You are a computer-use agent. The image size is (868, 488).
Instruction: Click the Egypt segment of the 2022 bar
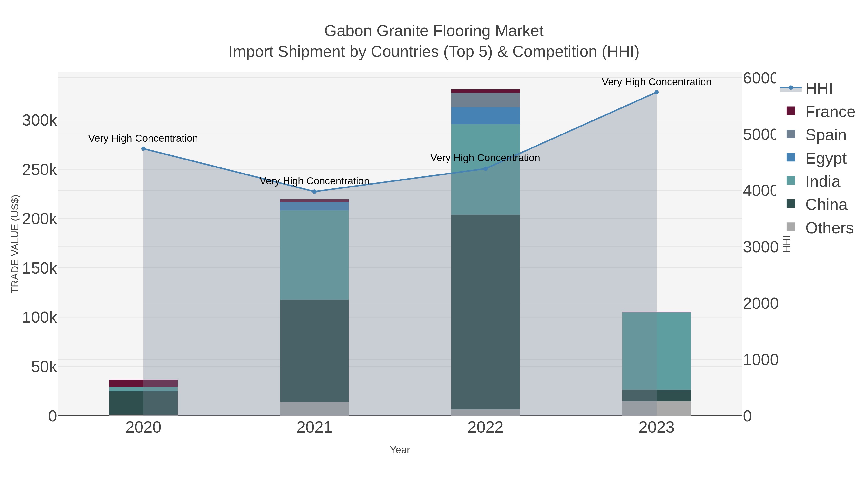pyautogui.click(x=486, y=116)
